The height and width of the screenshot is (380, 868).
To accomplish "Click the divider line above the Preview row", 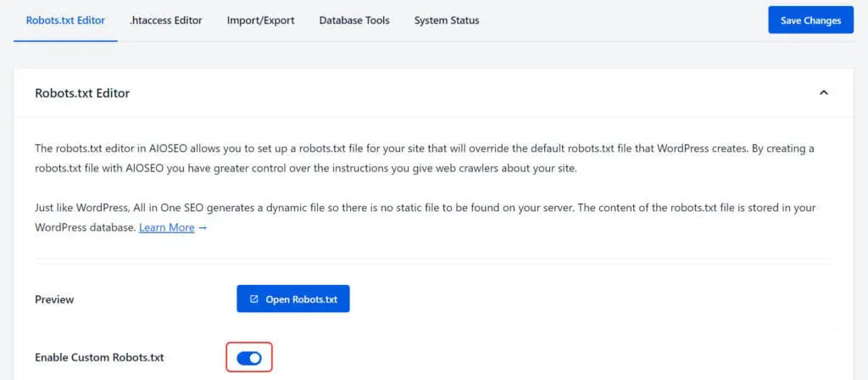I will pos(433,259).
